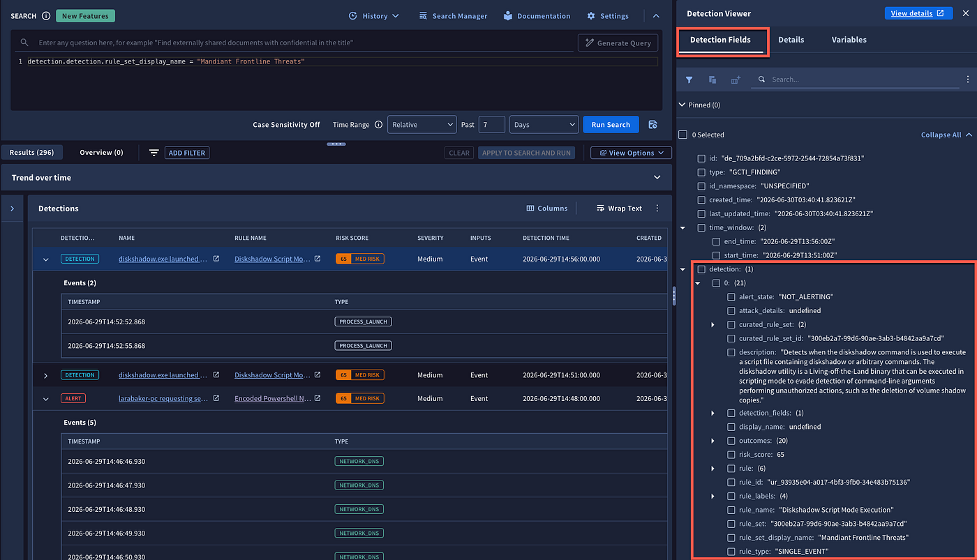Switch to the Variables tab
The width and height of the screenshot is (977, 560).
click(x=849, y=40)
